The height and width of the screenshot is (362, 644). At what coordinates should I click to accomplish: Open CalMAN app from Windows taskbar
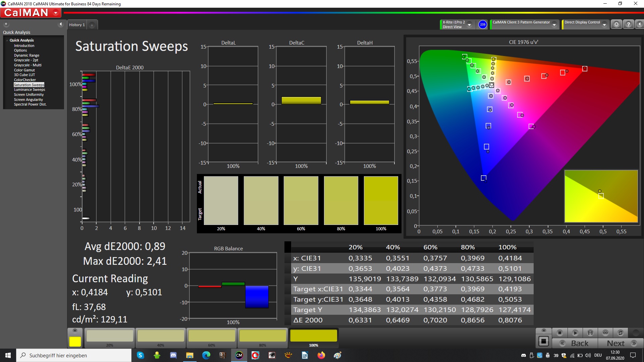point(239,355)
